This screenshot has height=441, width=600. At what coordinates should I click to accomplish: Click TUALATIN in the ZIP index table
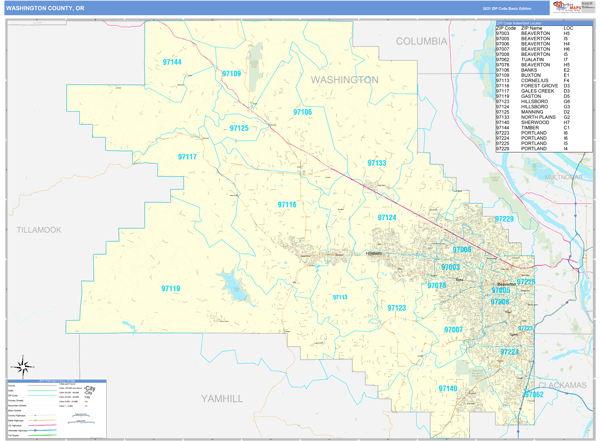tap(532, 60)
